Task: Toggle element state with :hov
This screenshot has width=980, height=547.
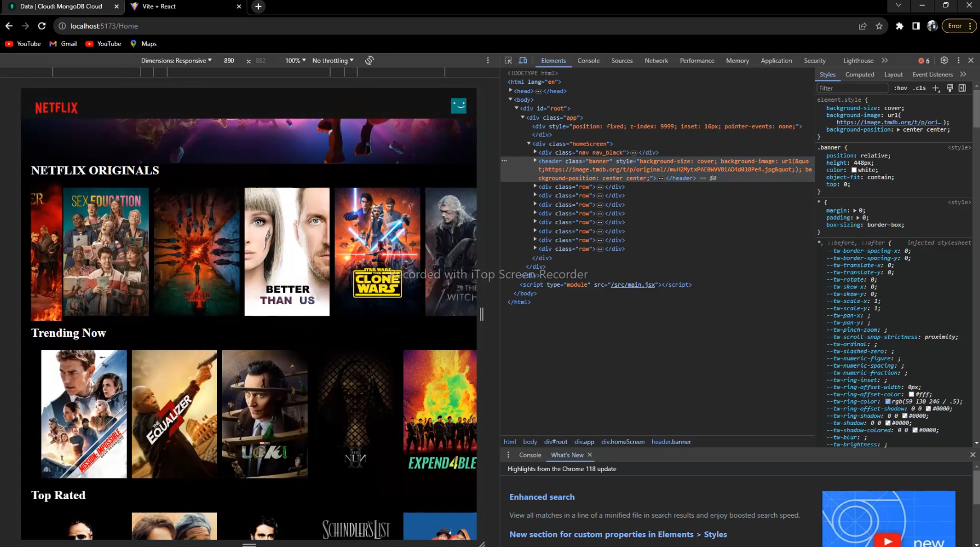Action: coord(901,88)
